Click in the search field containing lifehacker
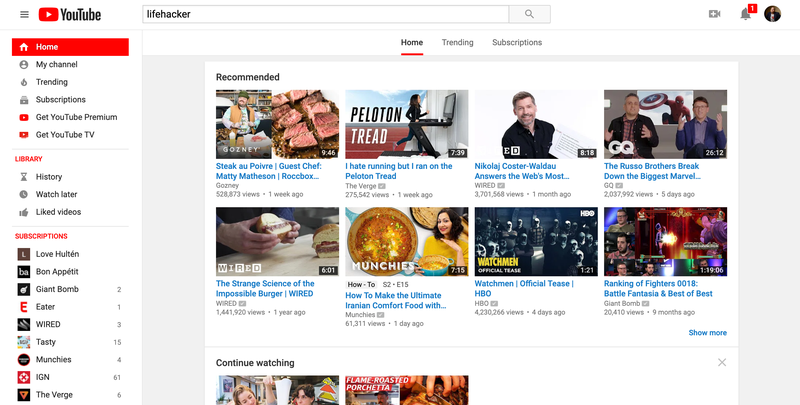The height and width of the screenshot is (405, 800). 326,14
